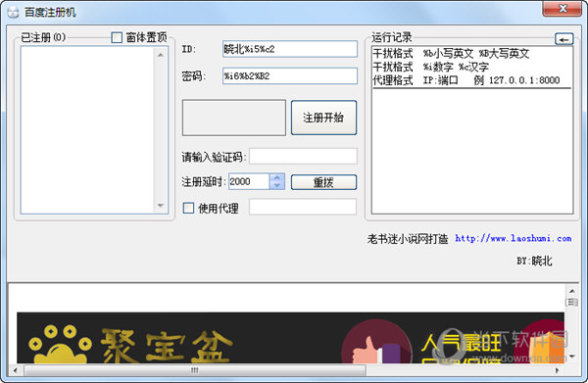Click the 已注册 (0) group label
This screenshot has height=383, width=588.
tap(43, 37)
